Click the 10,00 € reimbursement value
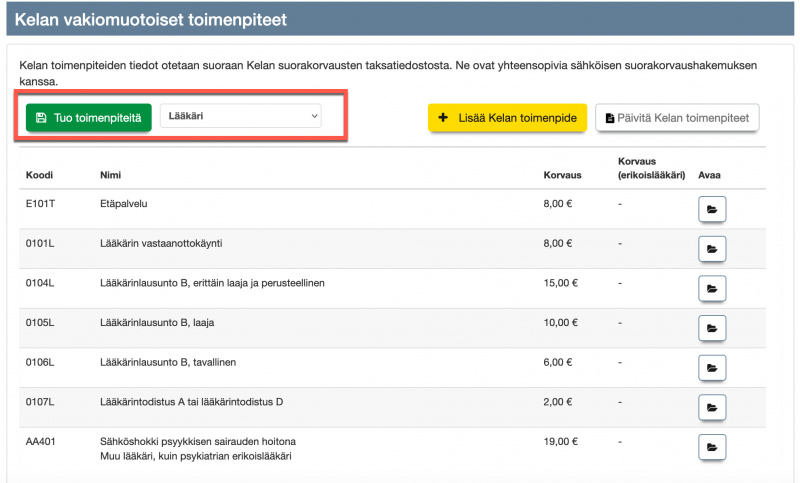The height and width of the screenshot is (483, 800). click(x=560, y=322)
